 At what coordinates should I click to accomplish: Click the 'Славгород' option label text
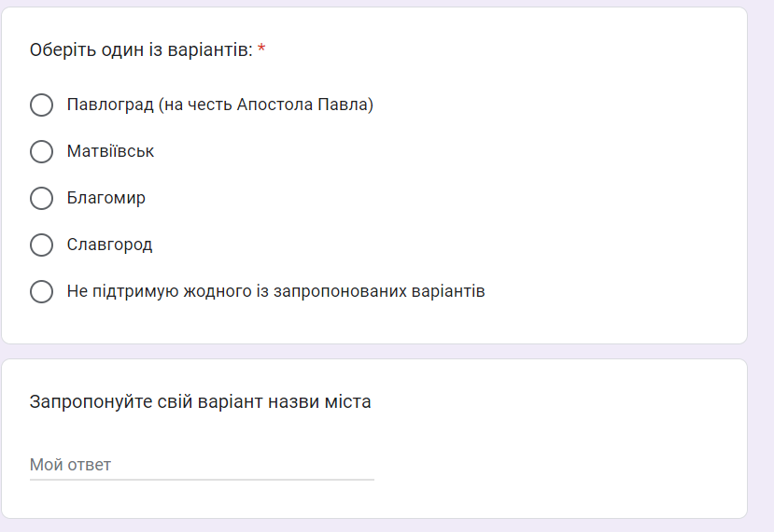(x=109, y=245)
